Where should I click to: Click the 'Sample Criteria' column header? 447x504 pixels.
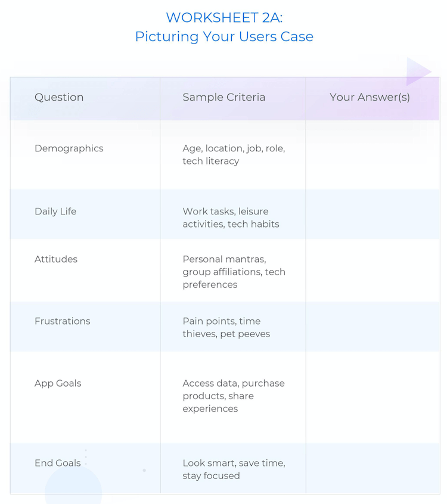(x=224, y=97)
